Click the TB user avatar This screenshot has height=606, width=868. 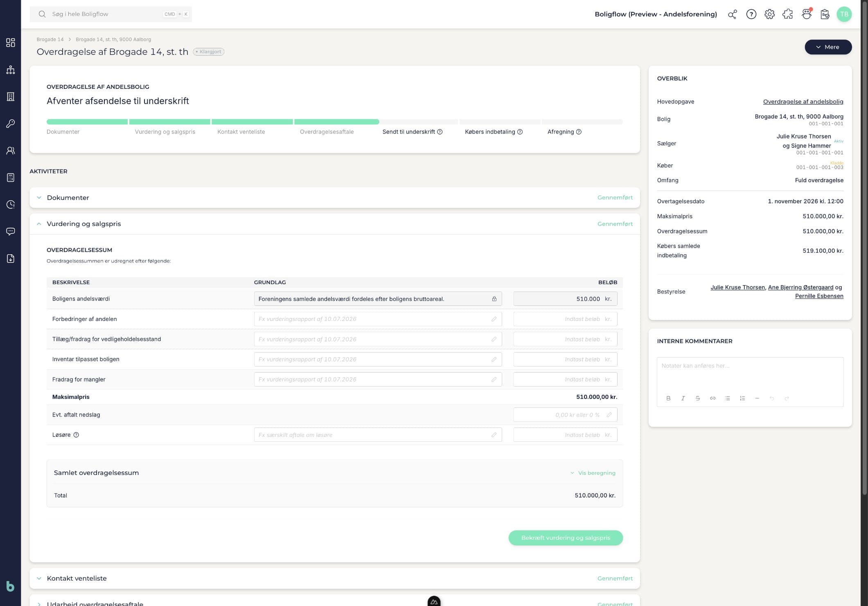(844, 14)
